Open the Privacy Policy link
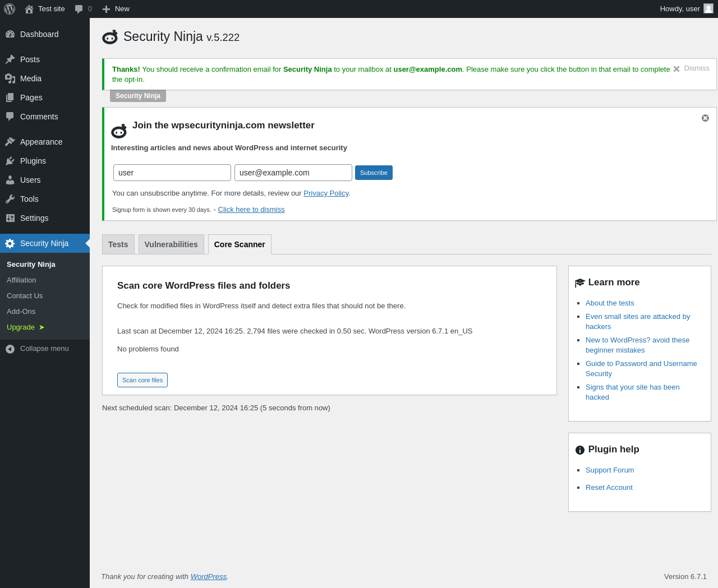This screenshot has height=588, width=718. (326, 193)
